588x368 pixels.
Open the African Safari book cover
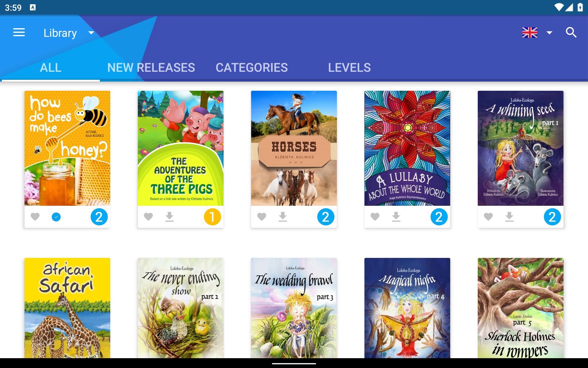[x=67, y=308]
